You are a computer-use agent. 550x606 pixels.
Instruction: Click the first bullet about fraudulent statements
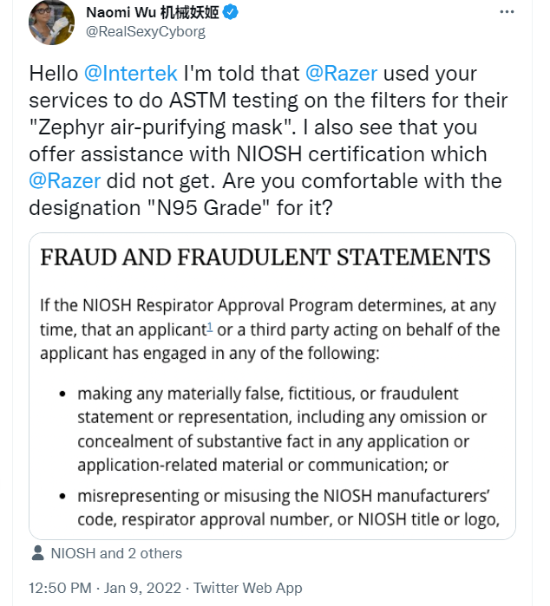click(282, 429)
